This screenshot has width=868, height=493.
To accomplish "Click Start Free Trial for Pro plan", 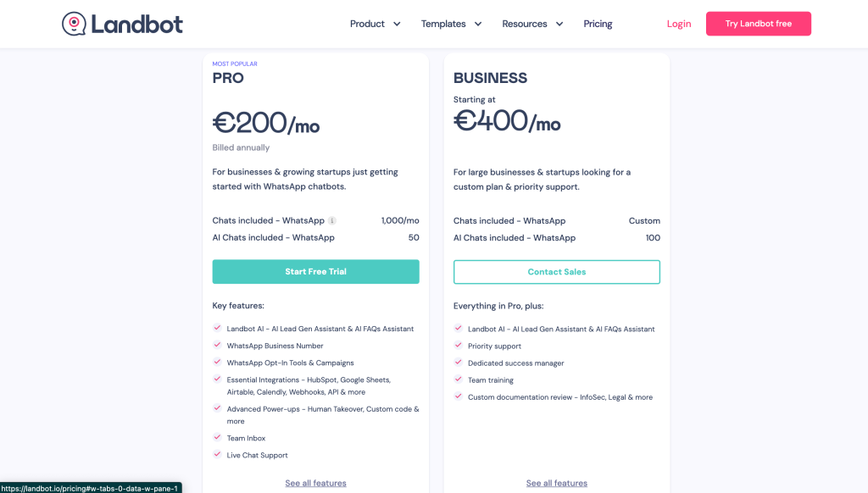I will pyautogui.click(x=315, y=272).
